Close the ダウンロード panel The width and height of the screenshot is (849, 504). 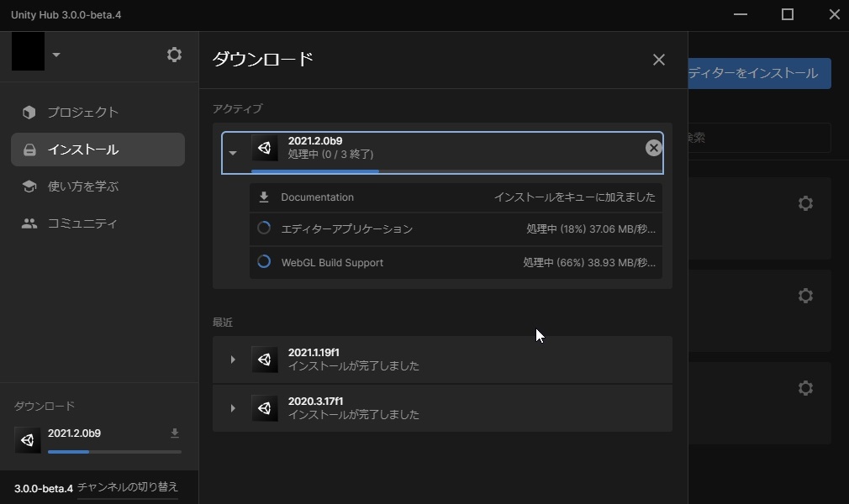[x=658, y=60]
